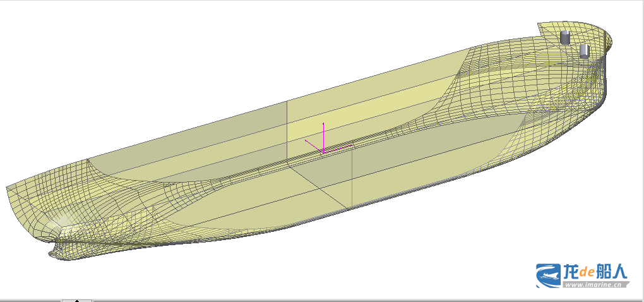Select the right gray cylinder on the stern

tap(584, 51)
